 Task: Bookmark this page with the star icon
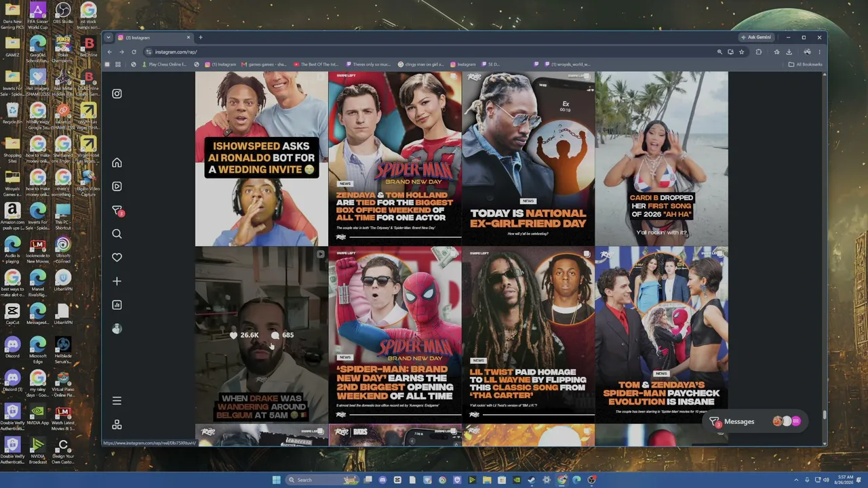[742, 52]
